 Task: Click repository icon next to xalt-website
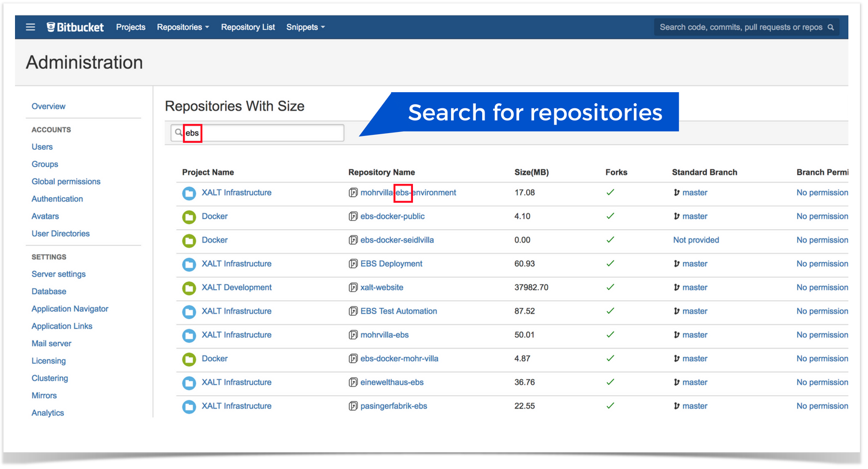coord(353,287)
